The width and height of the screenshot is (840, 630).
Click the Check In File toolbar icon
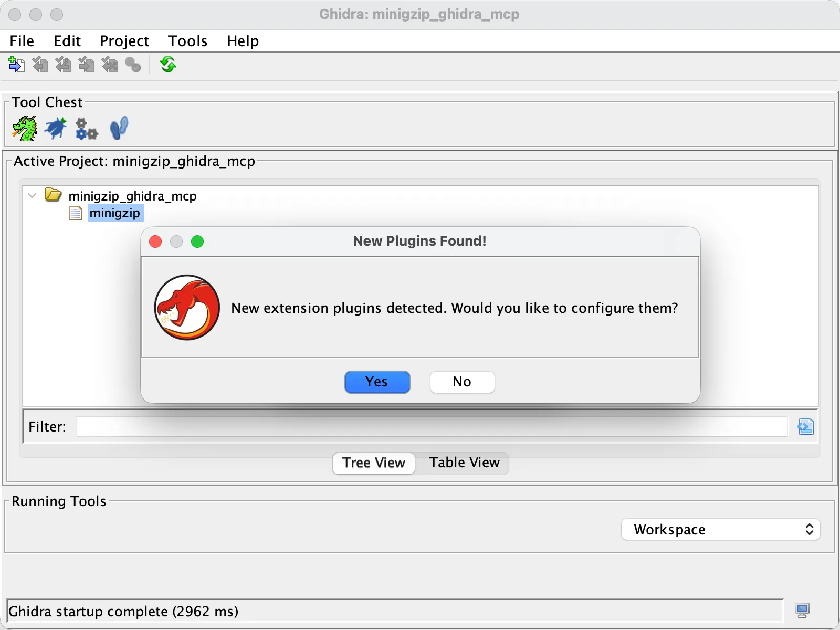tap(86, 65)
